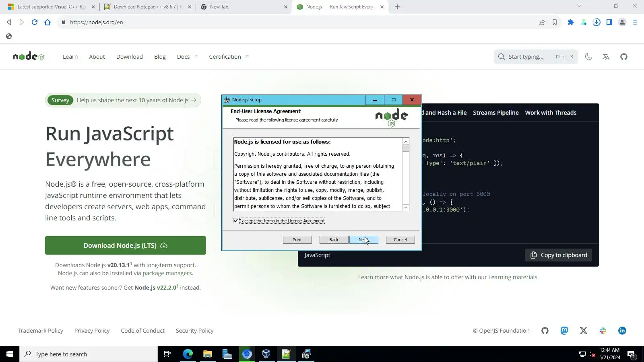The width and height of the screenshot is (644, 362).
Task: Open the Blog nav item
Action: click(160, 57)
